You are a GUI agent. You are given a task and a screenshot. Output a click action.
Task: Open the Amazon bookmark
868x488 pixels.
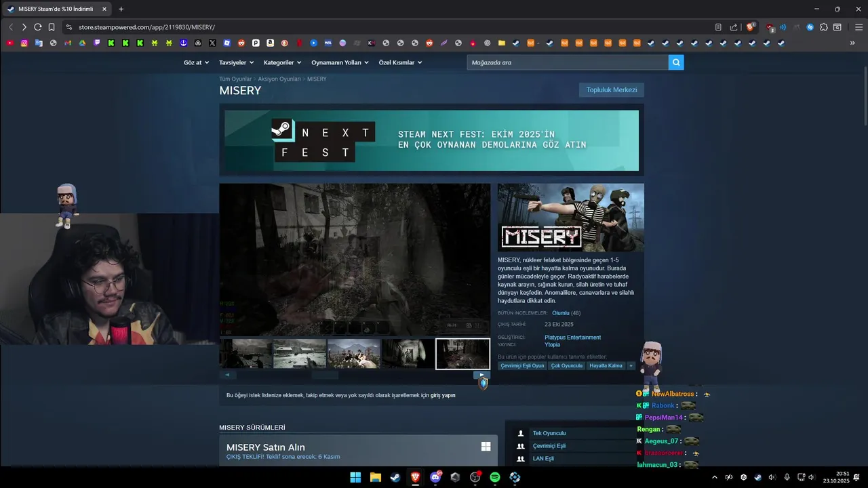pos(270,43)
